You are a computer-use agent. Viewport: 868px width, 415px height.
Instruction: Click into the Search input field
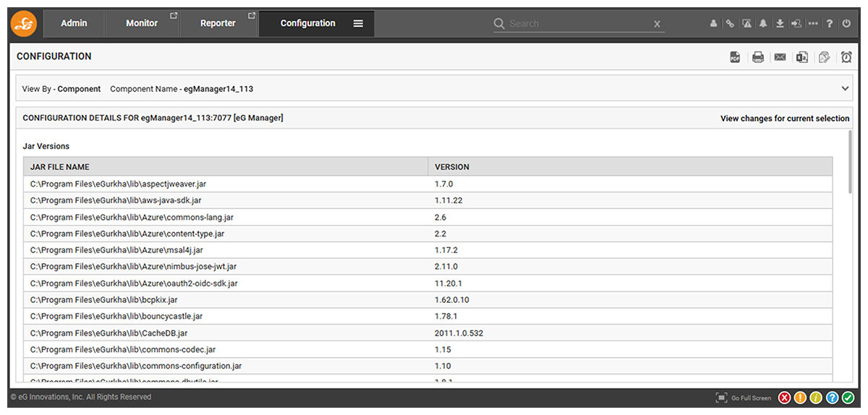click(x=579, y=24)
